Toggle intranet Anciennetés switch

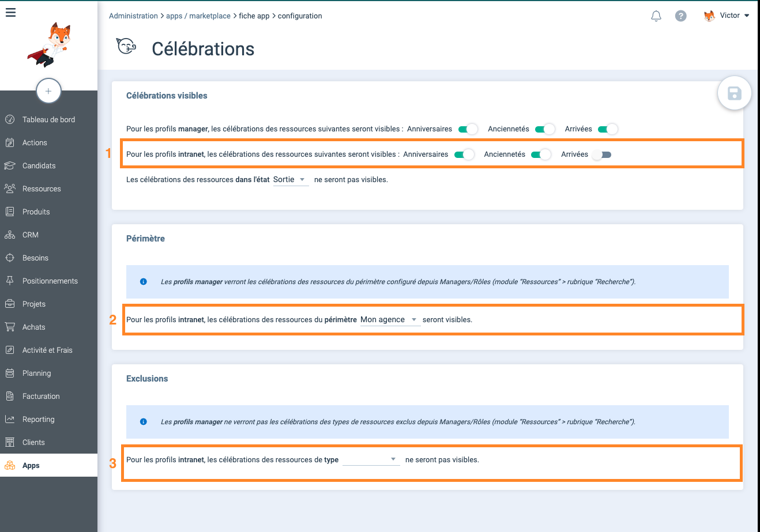click(x=541, y=154)
